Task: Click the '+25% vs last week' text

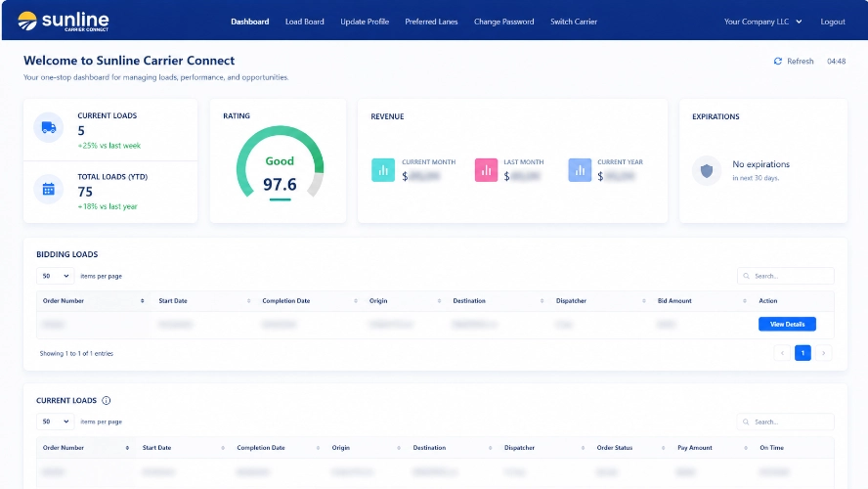Action: (x=109, y=146)
